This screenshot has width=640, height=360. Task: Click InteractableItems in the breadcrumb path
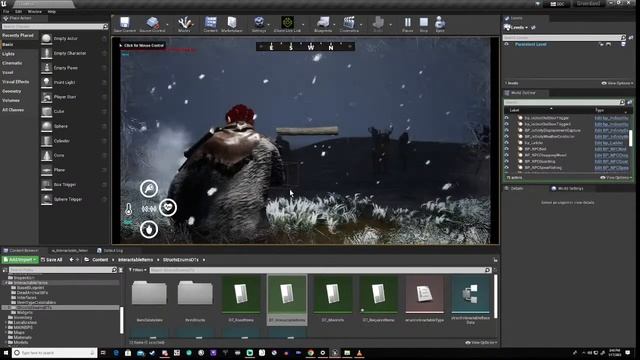click(x=136, y=260)
